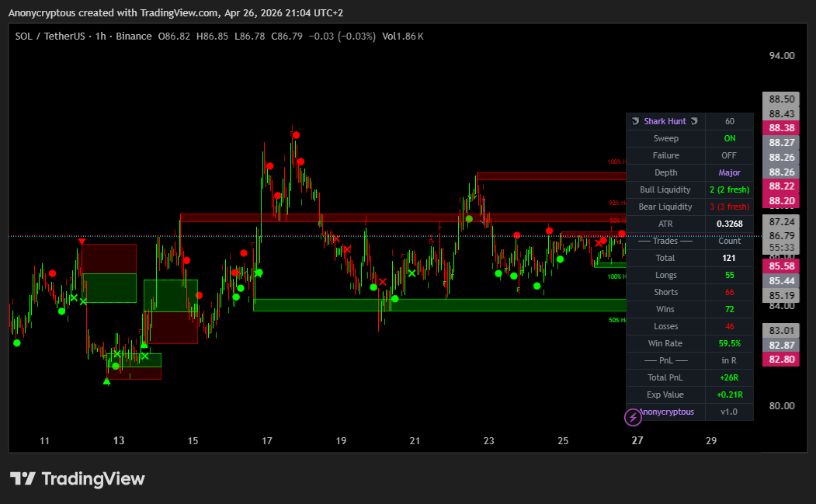This screenshot has width=816, height=504.
Task: Click the v1.0 version cell
Action: coord(730,412)
